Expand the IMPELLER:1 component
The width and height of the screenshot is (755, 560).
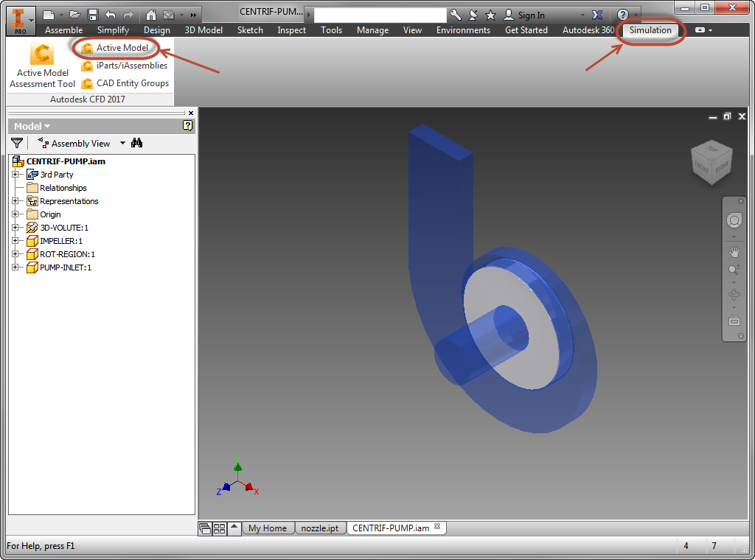(15, 240)
